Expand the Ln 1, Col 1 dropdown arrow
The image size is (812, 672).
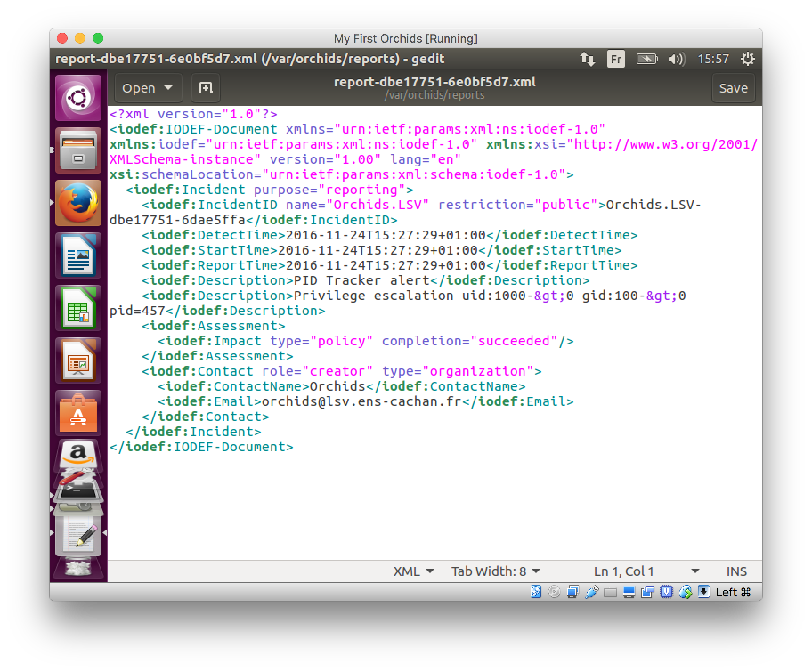tap(695, 571)
